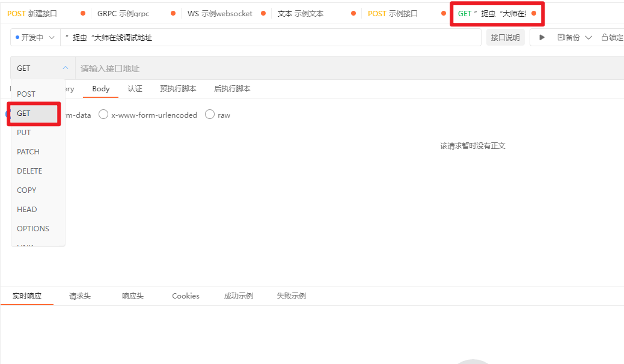The image size is (624, 364).
Task: Choose DELETE in the method list
Action: pos(28,171)
